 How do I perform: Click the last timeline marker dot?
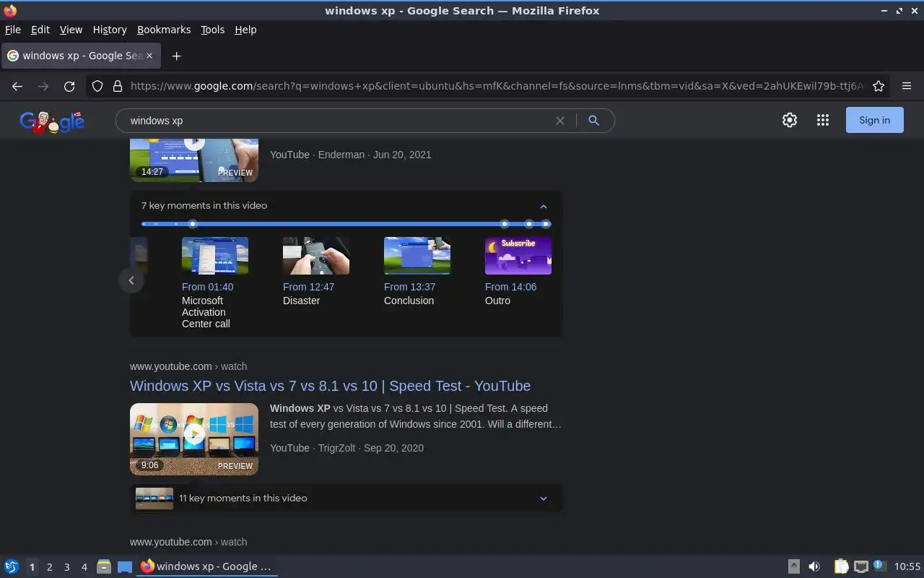[546, 224]
